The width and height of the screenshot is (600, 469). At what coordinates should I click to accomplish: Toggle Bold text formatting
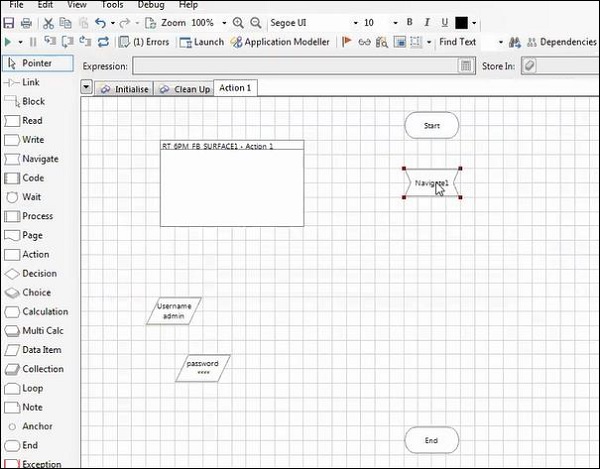point(410,22)
